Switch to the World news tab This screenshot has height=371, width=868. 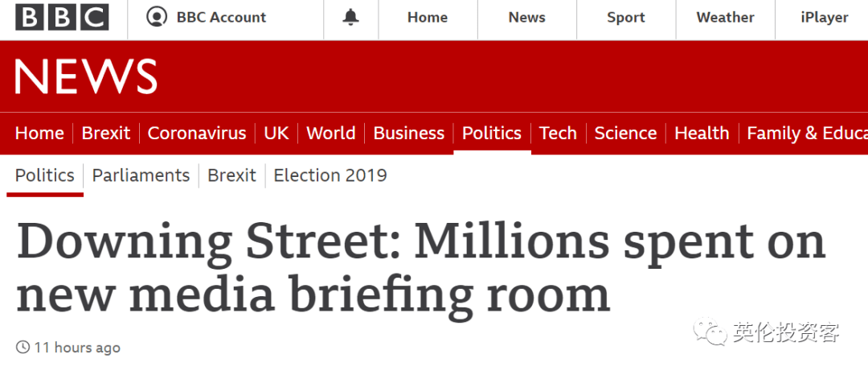click(330, 133)
